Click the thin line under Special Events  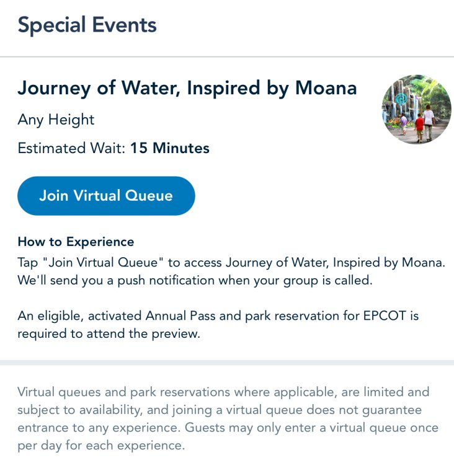click(227, 57)
